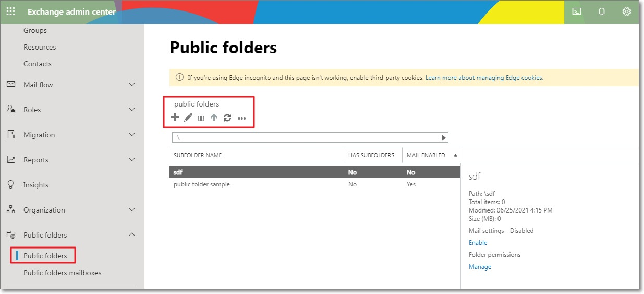Open Resources in the sidebar
This screenshot has height=294, width=644.
point(40,47)
